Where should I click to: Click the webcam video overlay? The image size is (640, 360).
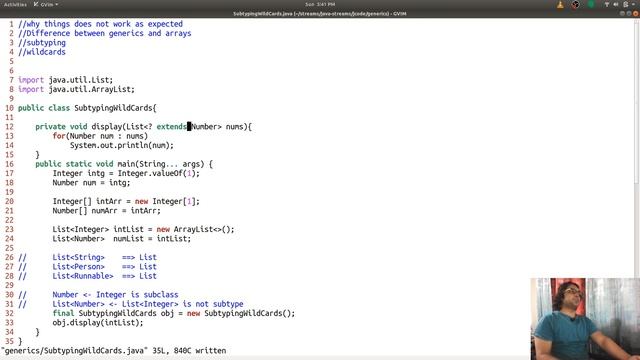[585, 319]
